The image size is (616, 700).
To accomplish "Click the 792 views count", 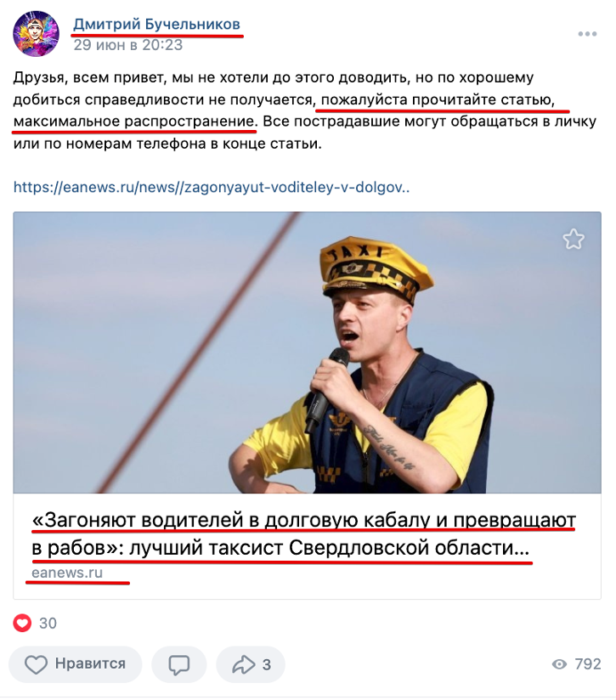I will coord(588,664).
